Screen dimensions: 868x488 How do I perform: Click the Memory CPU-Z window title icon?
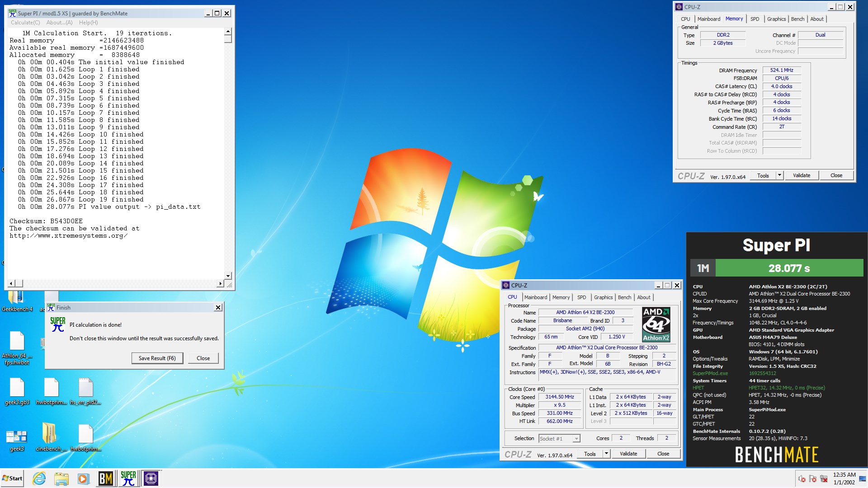[679, 7]
